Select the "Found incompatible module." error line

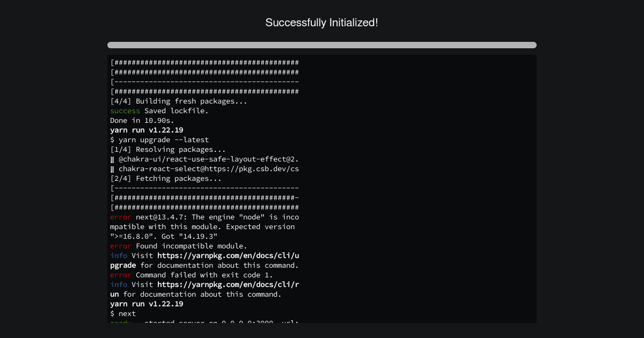coord(179,246)
